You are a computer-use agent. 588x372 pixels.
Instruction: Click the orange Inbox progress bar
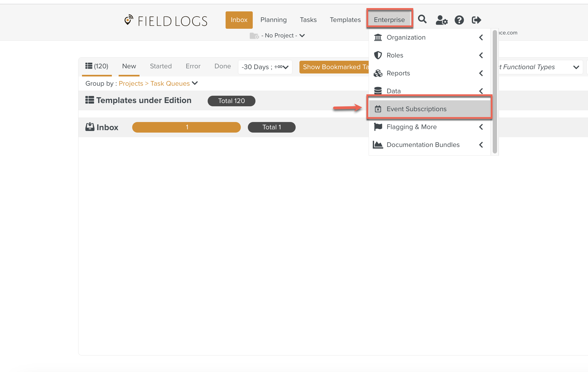tap(186, 127)
